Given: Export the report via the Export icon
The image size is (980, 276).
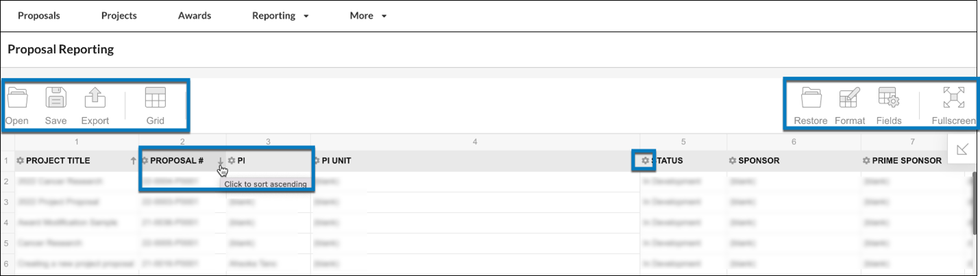Looking at the screenshot, I should point(95,99).
